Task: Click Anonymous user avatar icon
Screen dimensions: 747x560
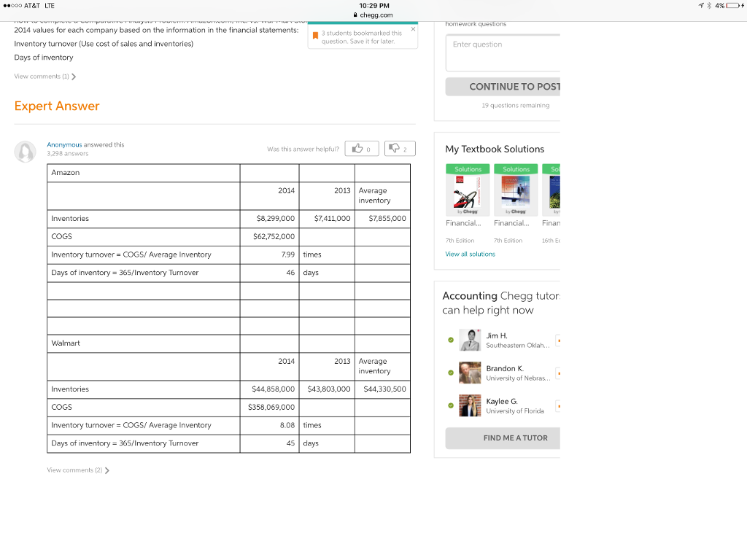Action: pyautogui.click(x=26, y=152)
